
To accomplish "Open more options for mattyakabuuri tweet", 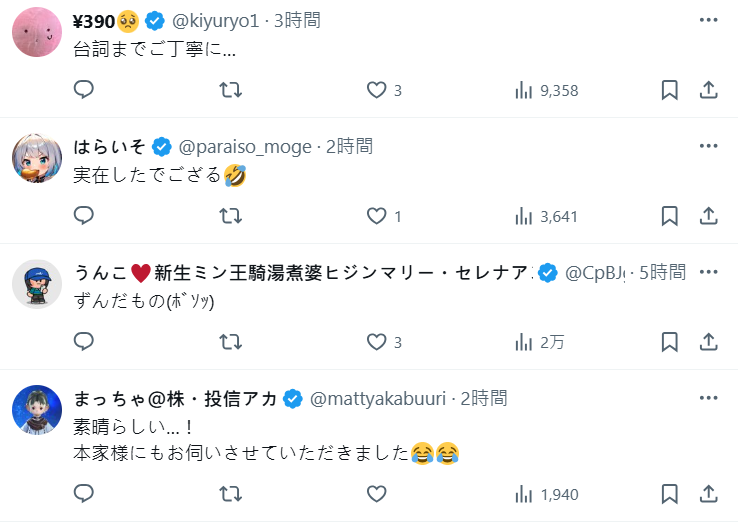I will click(x=708, y=398).
